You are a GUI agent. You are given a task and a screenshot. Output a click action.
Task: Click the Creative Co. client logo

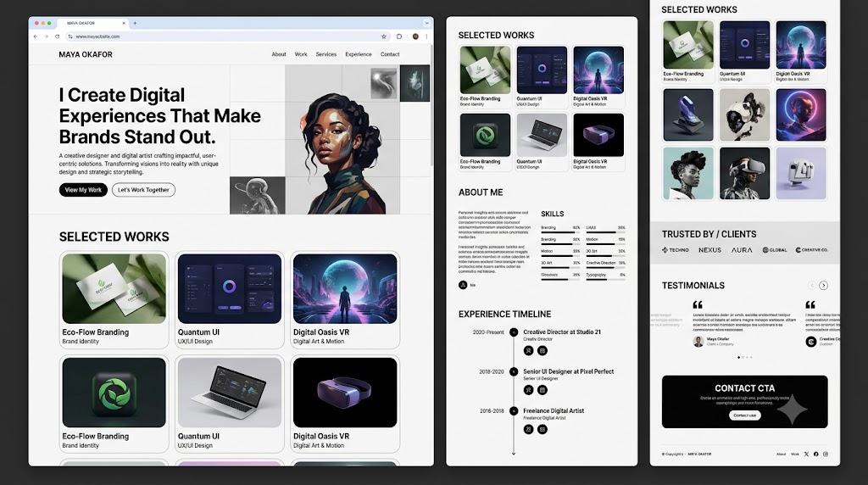tap(811, 250)
